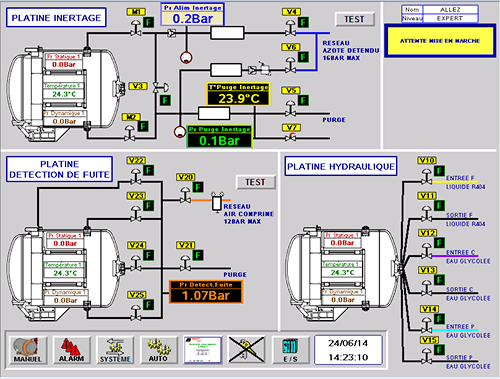The image size is (500, 379).
Task: Click the Pr Alim Inertage 0.2Bar readout
Action: pos(192,15)
